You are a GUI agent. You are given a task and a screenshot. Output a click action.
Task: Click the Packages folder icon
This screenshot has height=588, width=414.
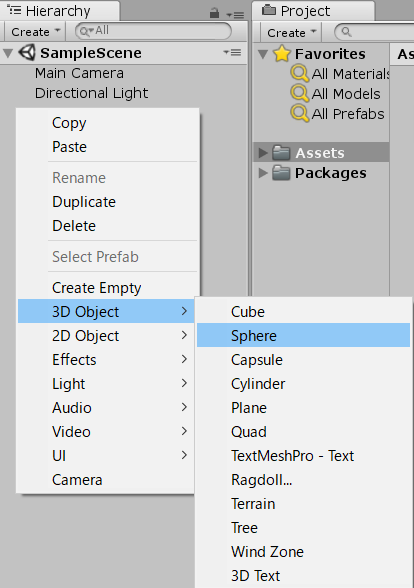pyautogui.click(x=281, y=173)
